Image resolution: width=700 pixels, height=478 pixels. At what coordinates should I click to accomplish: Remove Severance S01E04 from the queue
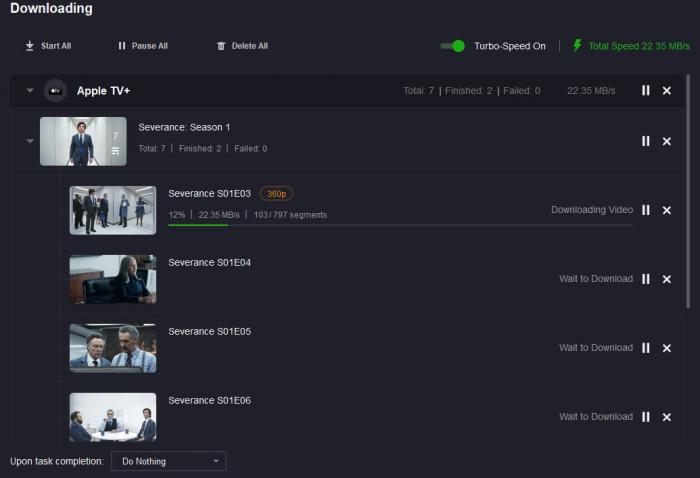667,279
